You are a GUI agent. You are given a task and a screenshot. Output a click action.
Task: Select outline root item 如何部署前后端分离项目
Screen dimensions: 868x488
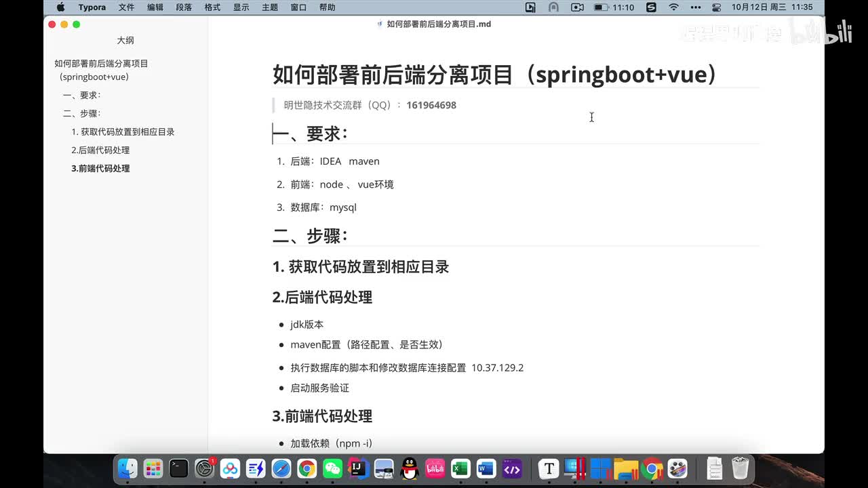pyautogui.click(x=101, y=70)
